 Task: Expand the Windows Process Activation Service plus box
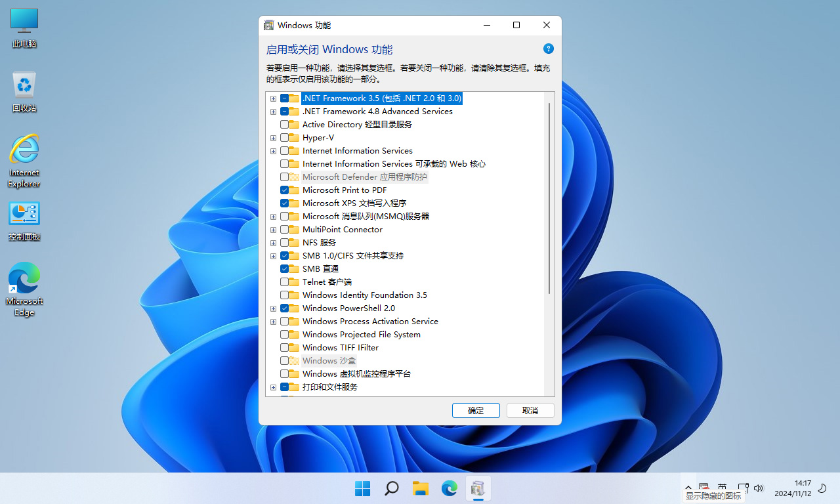[273, 322]
